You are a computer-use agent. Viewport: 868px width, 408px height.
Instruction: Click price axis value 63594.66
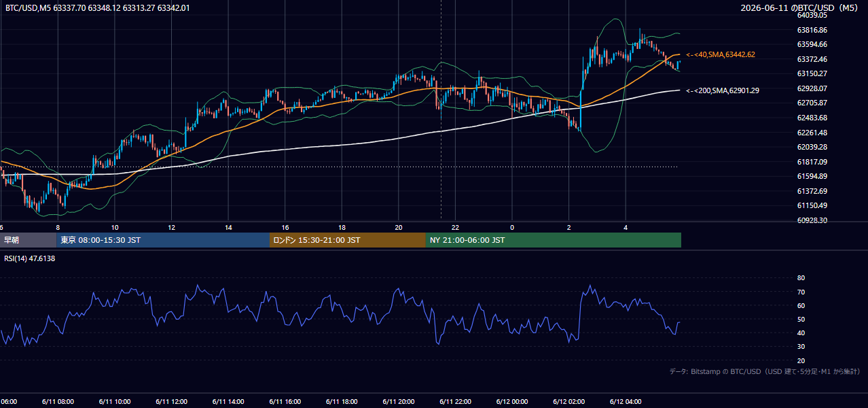click(x=812, y=44)
